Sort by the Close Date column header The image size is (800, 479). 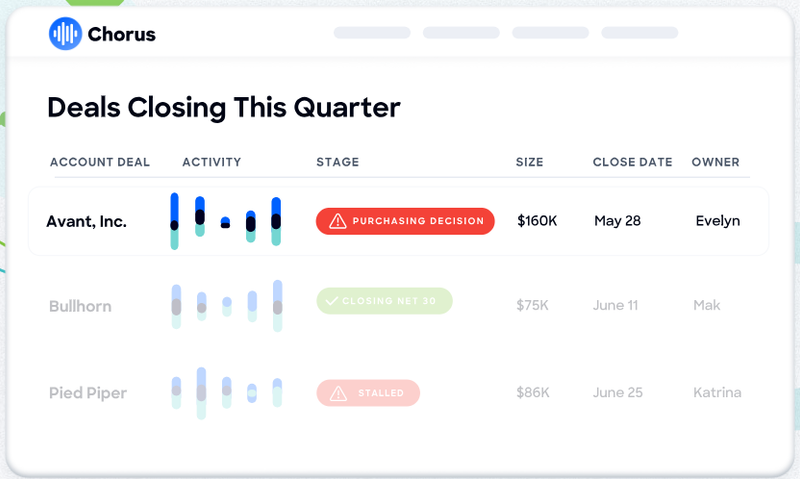tap(632, 162)
